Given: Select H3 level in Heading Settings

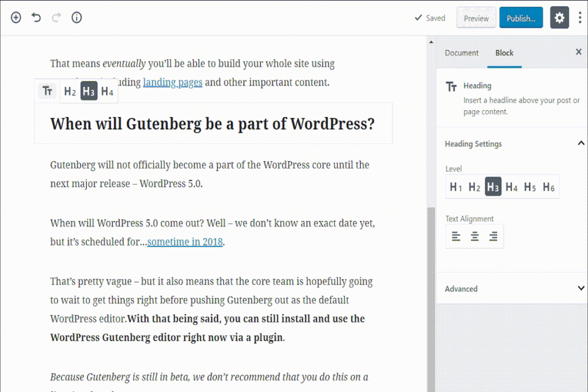Looking at the screenshot, I should (493, 187).
